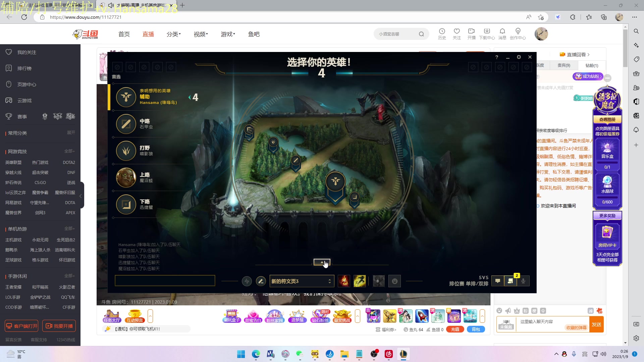Select the support position marker on map

pyautogui.click(x=335, y=187)
